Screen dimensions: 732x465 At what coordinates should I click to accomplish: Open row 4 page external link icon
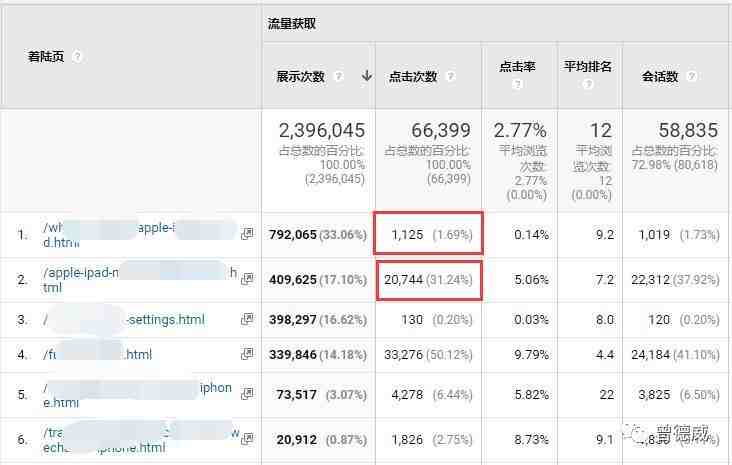click(x=247, y=354)
